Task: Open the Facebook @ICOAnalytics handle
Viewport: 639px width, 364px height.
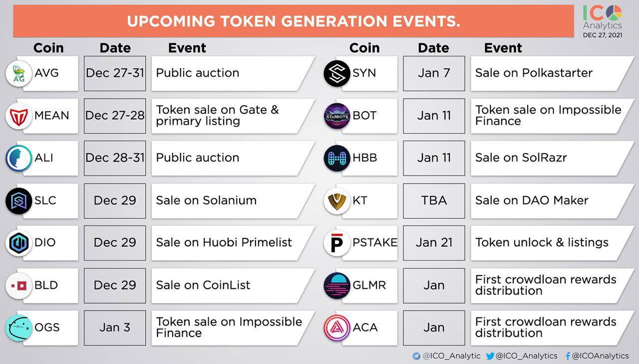Action: (x=597, y=356)
